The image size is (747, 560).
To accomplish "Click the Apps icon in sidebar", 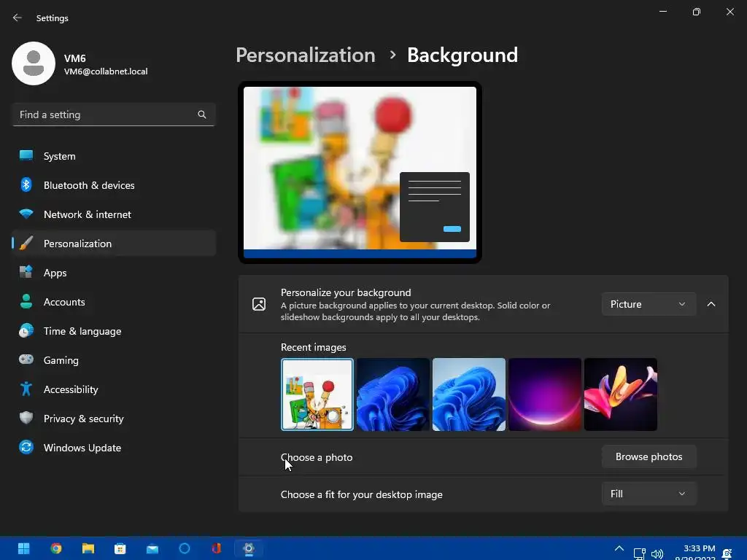I will [x=26, y=273].
